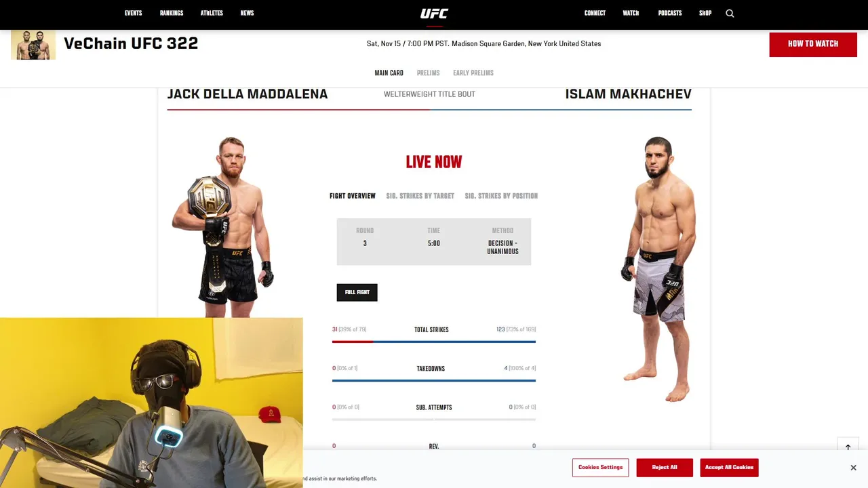Go to Athletes section
The height and width of the screenshot is (488, 868).
[212, 14]
